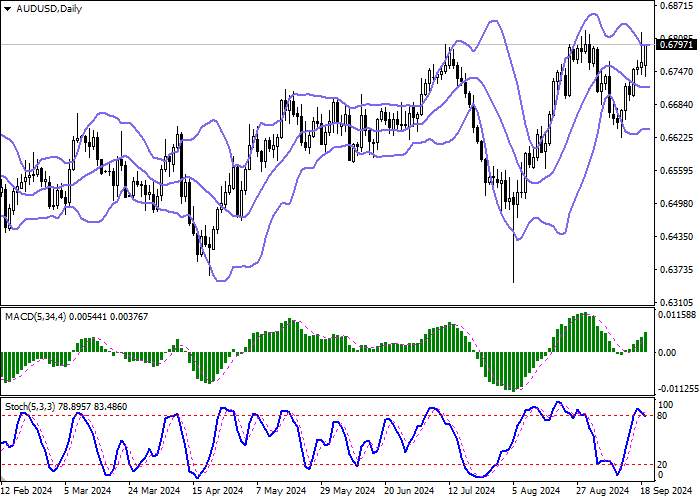
Task: Select the MACD scale value -0.011255
Action: (679, 389)
